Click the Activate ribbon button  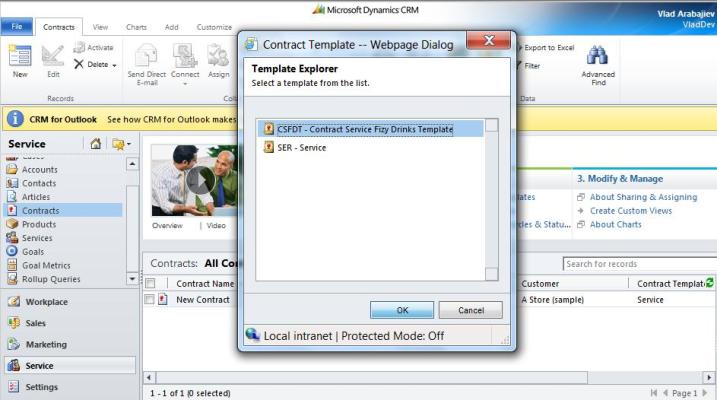pyautogui.click(x=94, y=48)
